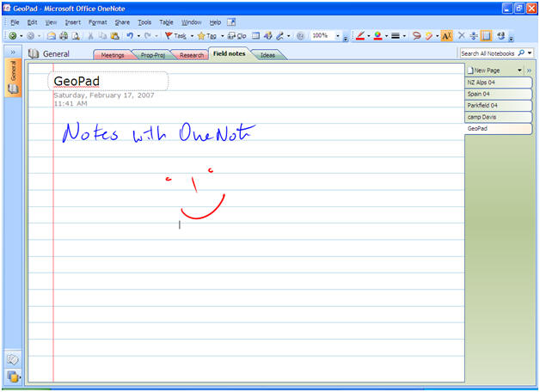Open the Tools menu

pos(144,22)
